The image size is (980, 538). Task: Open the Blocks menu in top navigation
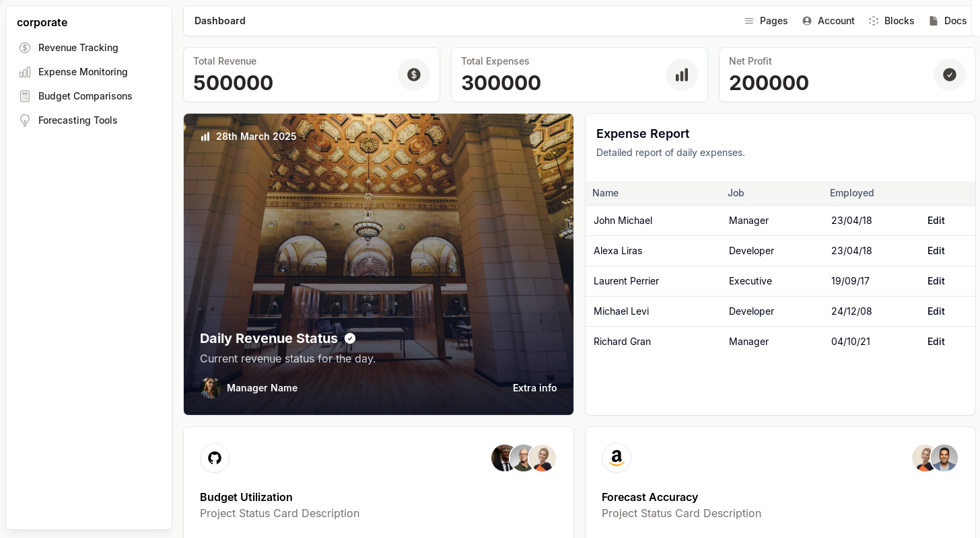coord(892,21)
